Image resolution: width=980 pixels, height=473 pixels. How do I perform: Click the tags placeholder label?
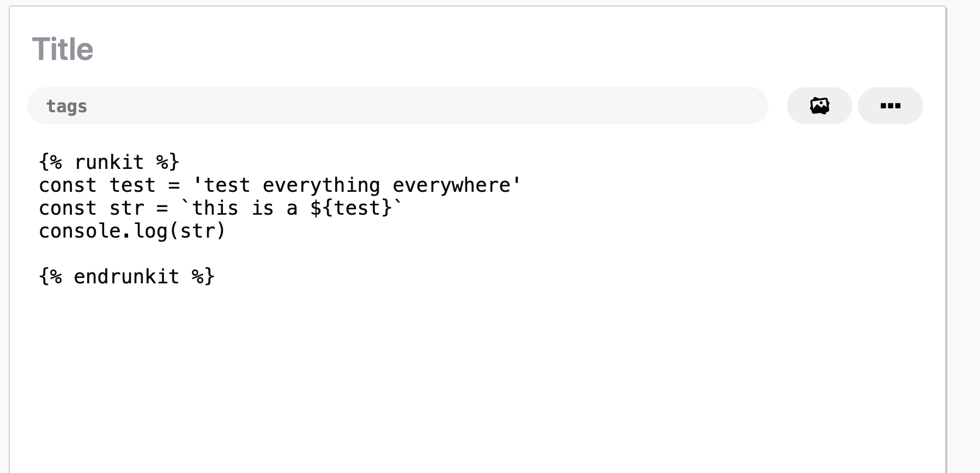68,106
